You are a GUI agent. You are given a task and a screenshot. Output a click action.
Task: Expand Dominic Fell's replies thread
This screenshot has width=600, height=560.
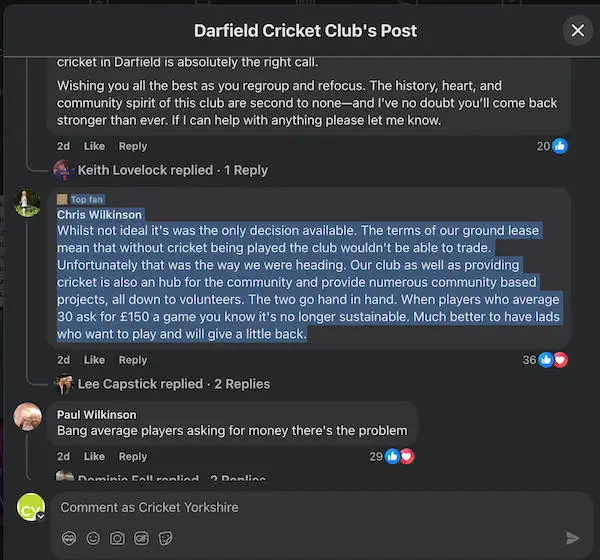171,477
